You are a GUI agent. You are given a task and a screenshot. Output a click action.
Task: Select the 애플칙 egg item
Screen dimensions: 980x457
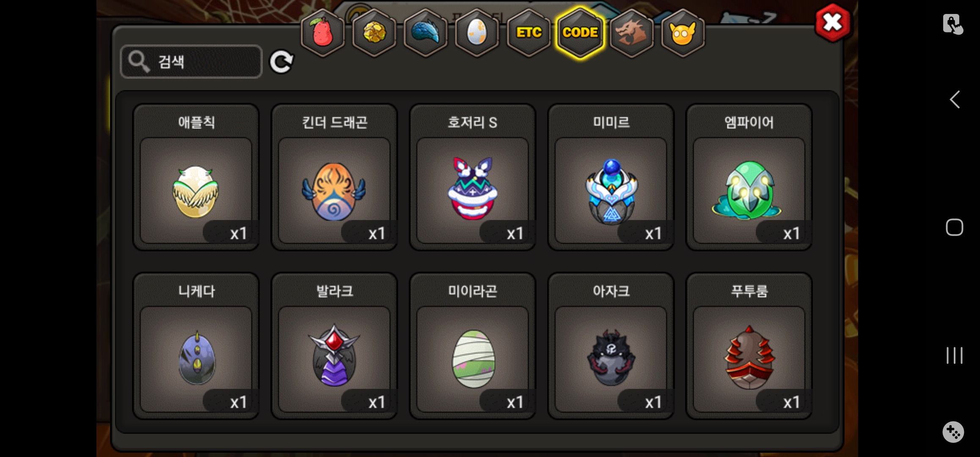[x=196, y=177]
